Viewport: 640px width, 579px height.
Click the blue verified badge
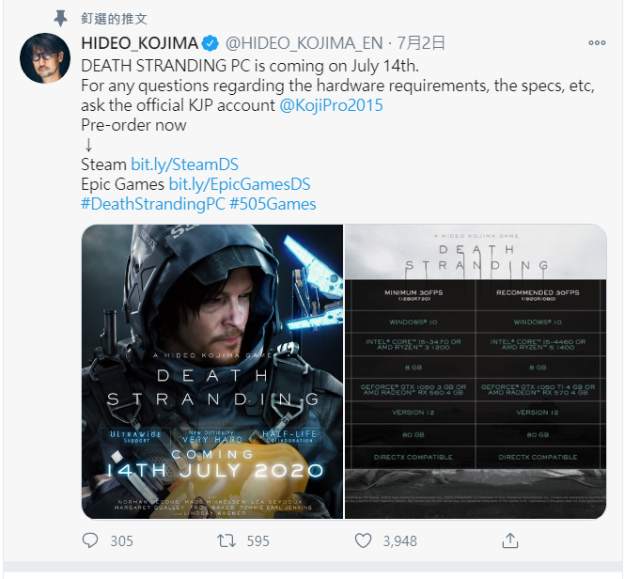click(211, 44)
